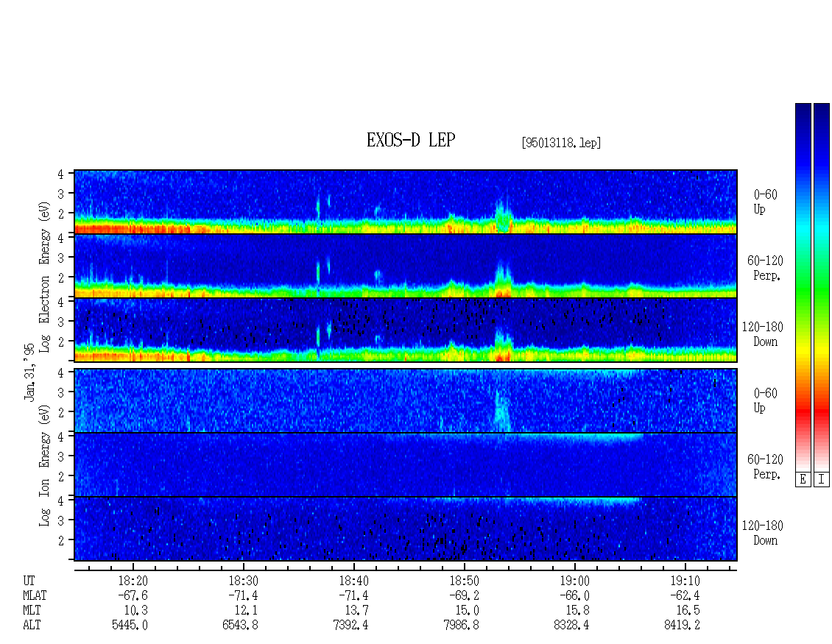Click the MLAT value -66.0
Screen dimensions: 832x644
click(574, 595)
